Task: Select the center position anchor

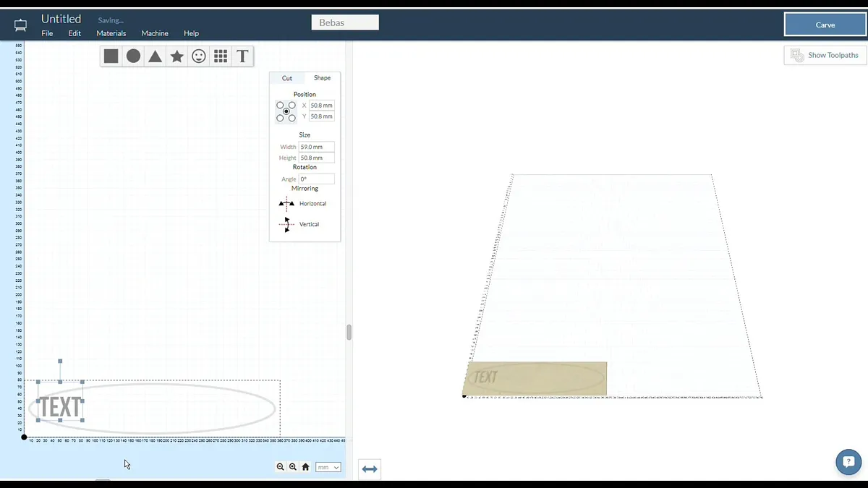Action: point(286,111)
